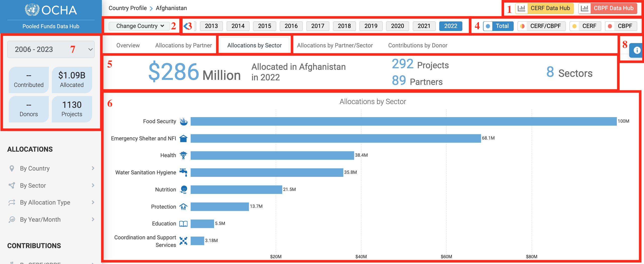Click the Nutrition 21.5M bar

pos(236,189)
